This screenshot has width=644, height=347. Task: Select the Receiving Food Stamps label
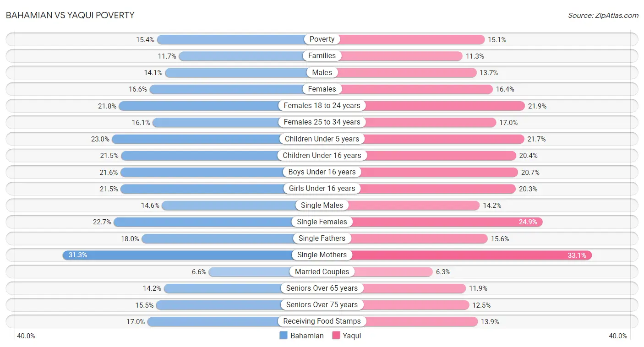[322, 321]
